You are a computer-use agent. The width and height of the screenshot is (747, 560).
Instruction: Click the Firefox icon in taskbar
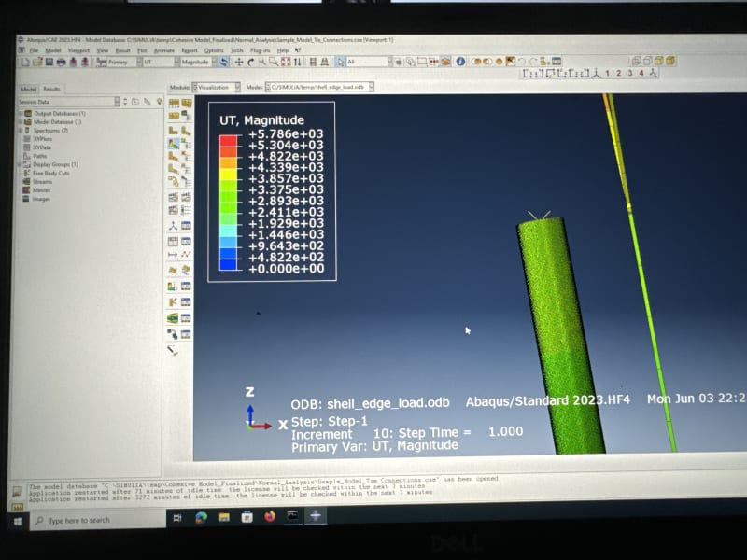coord(270,517)
